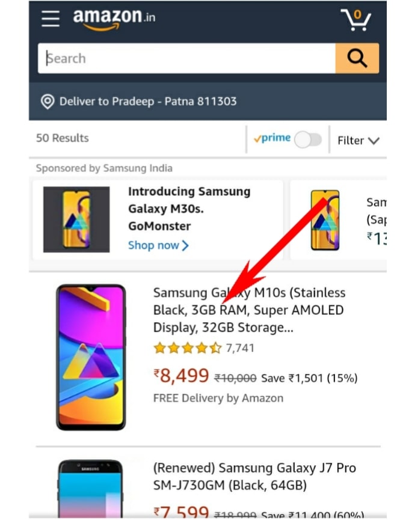400x532 pixels.
Task: Click the 7,741 reviews count
Action: tap(241, 347)
